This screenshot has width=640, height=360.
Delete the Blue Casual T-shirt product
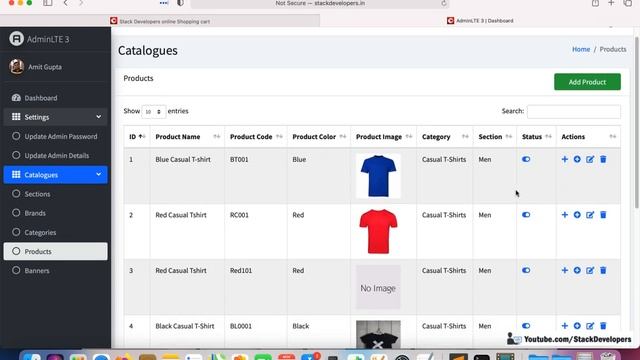pyautogui.click(x=603, y=159)
